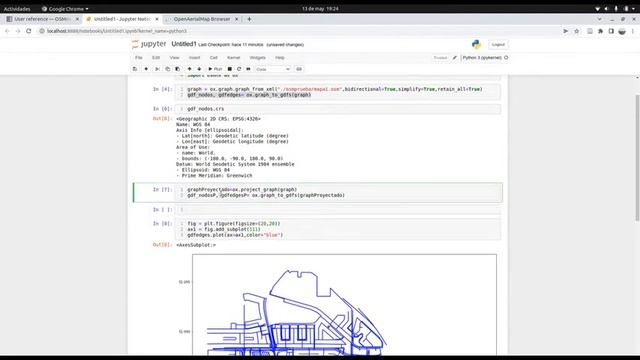Switch to OpenAerialMap Browser tab
Image resolution: width=640 pixels, height=360 pixels.
point(202,19)
